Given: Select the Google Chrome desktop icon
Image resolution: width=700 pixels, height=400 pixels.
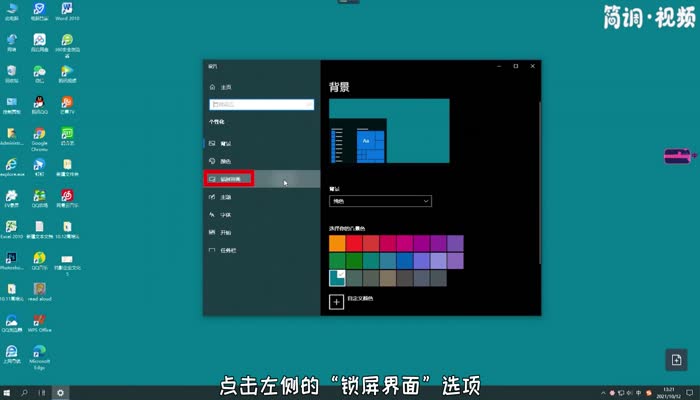Looking at the screenshot, I should 39,137.
